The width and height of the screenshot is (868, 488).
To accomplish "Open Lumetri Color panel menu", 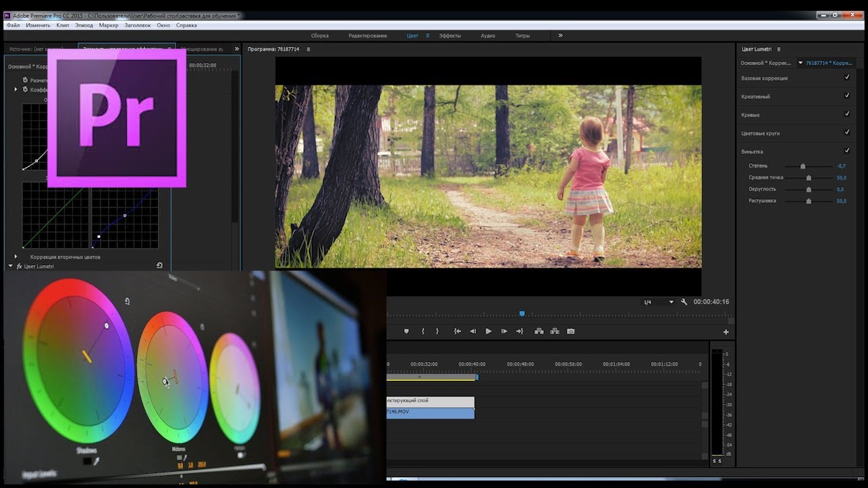I will [x=778, y=49].
